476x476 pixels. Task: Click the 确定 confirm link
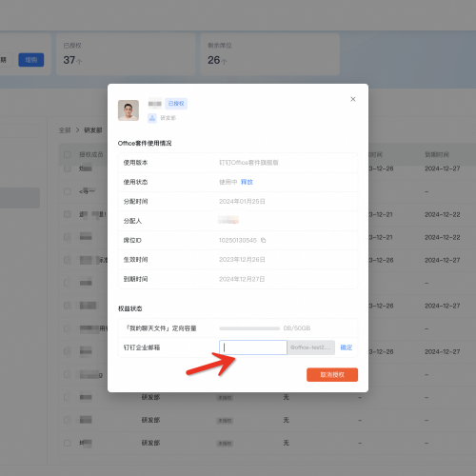[347, 347]
